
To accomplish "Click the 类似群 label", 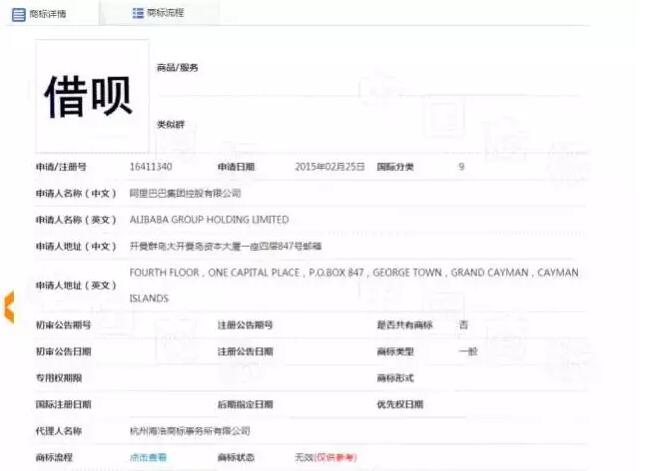I will [x=171, y=124].
